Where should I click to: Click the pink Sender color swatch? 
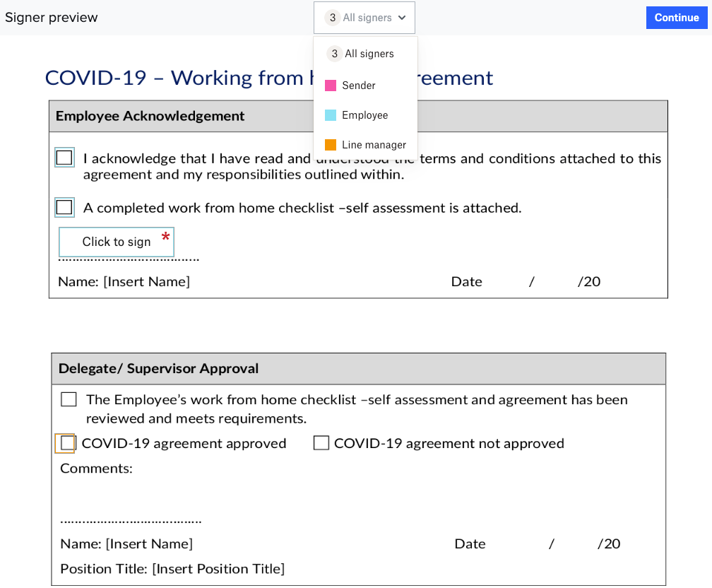pos(329,85)
